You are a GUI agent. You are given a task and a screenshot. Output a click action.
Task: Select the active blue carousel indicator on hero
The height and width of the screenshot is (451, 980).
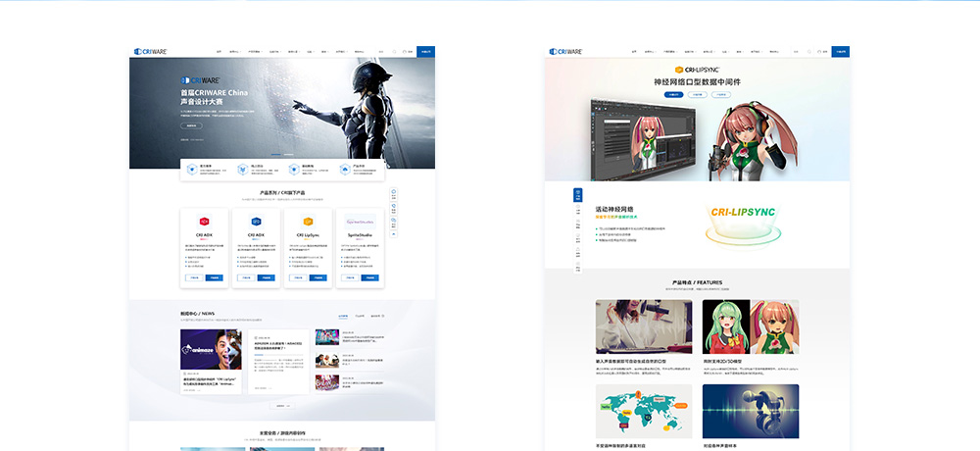pos(275,154)
